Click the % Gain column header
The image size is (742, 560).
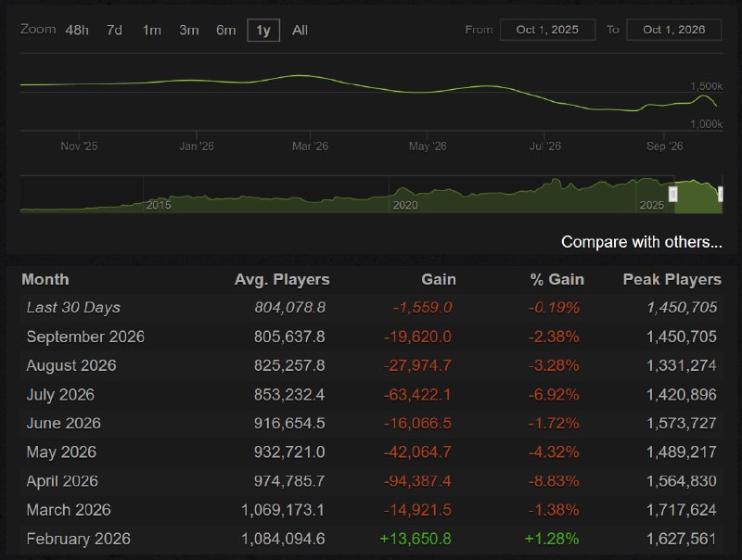[557, 279]
